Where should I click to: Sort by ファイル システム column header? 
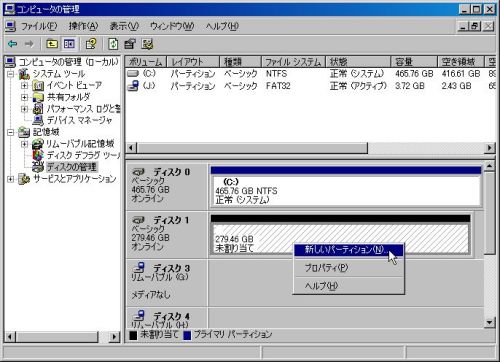point(293,62)
